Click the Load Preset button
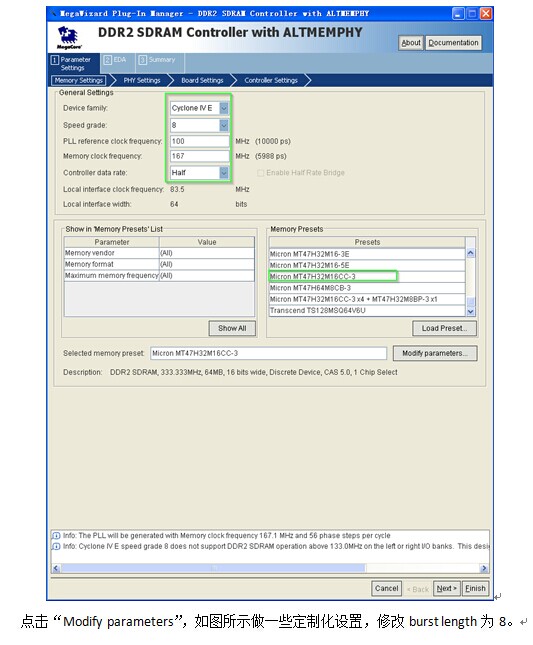The image size is (533, 645). pos(444,328)
